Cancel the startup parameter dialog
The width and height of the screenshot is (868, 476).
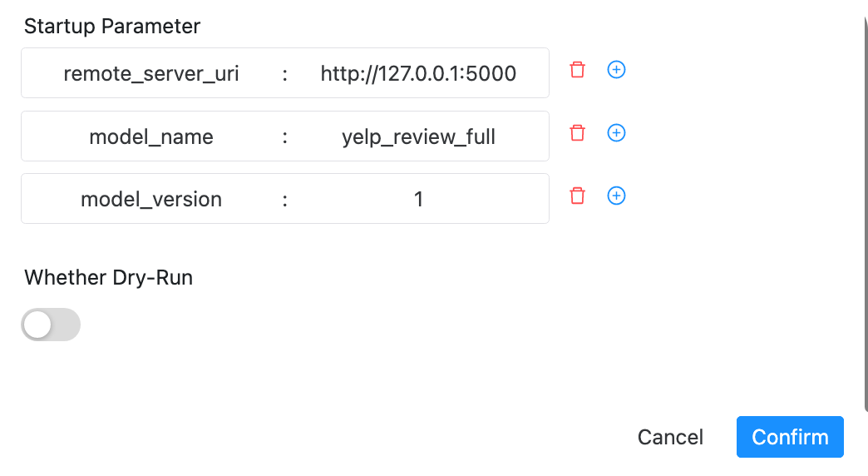pyautogui.click(x=670, y=438)
